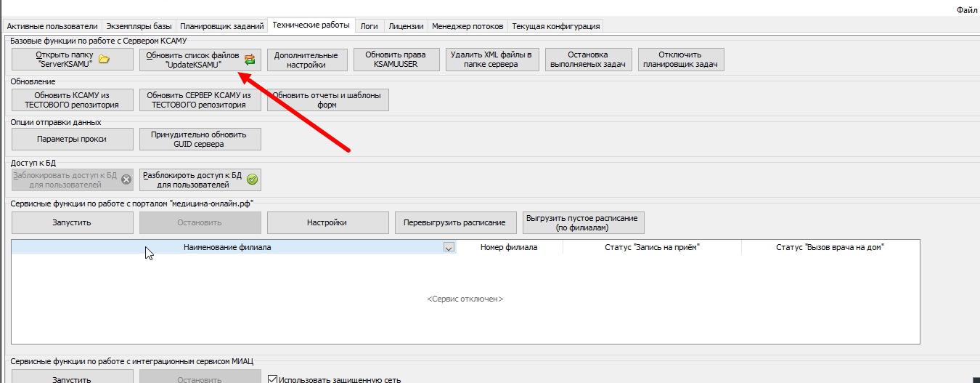980x383 pixels.
Task: Click "Принудительно обновить GUID сервера"
Action: pos(200,139)
